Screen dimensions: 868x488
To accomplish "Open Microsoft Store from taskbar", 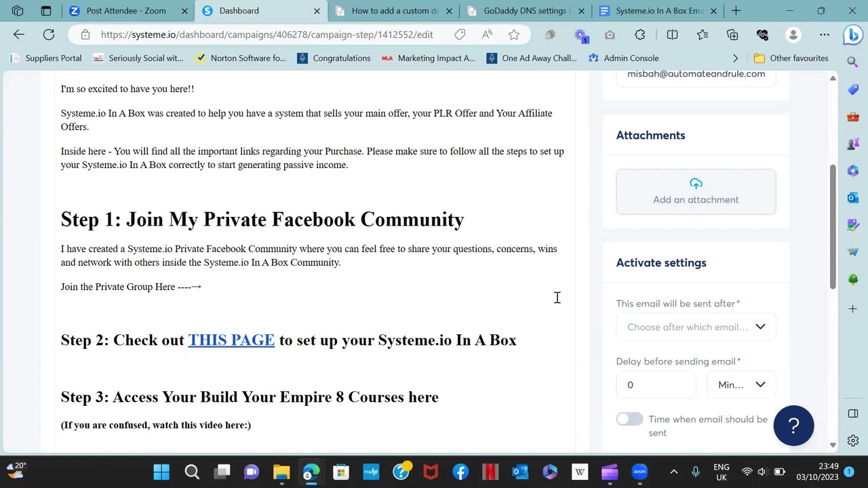I will 341,472.
